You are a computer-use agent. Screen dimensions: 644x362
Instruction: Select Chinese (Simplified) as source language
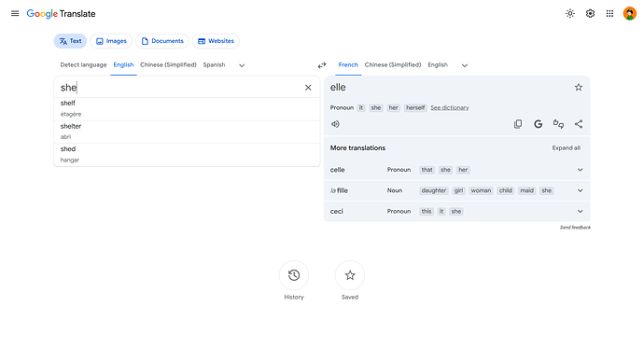click(168, 65)
